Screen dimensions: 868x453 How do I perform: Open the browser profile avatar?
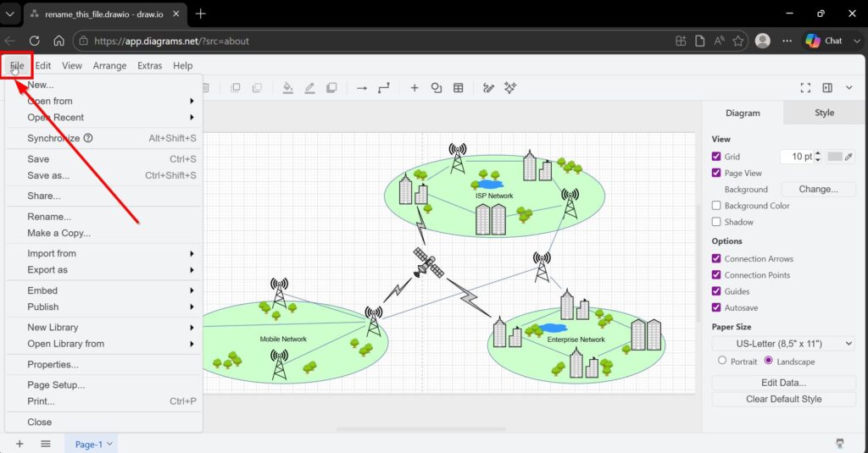[763, 41]
